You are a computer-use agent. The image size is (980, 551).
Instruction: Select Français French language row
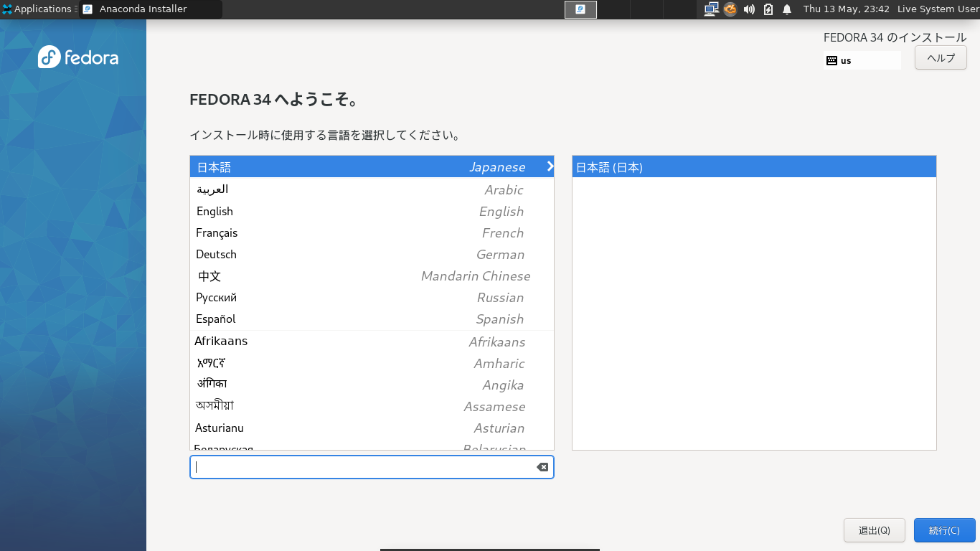tap(372, 232)
